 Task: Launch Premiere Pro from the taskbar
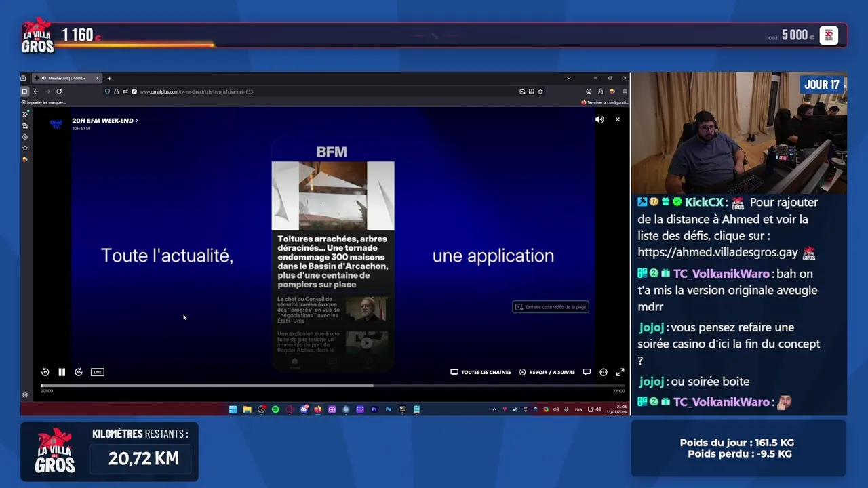pos(374,409)
